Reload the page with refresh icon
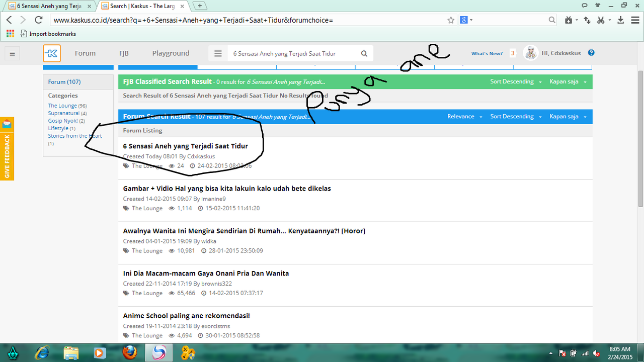The image size is (644, 362). pos(38,20)
